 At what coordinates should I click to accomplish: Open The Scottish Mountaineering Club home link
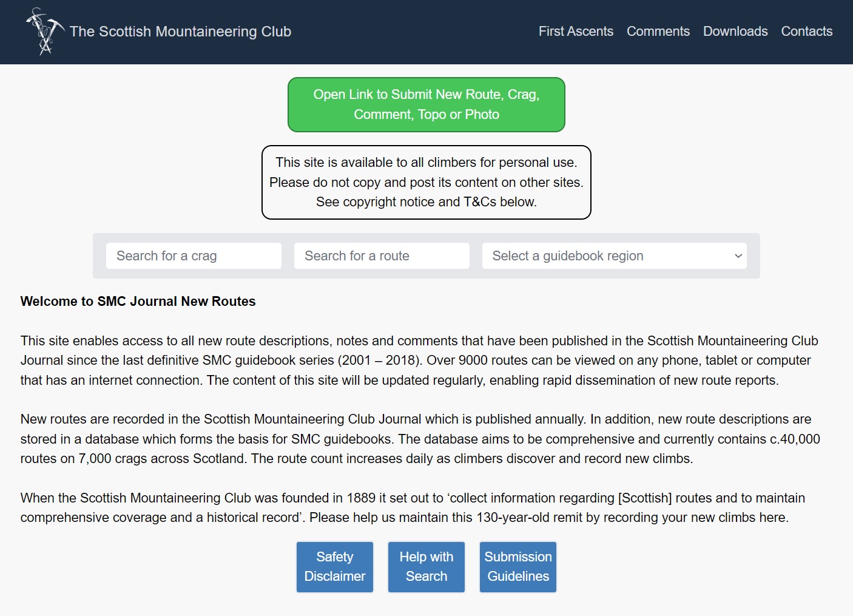click(x=180, y=32)
